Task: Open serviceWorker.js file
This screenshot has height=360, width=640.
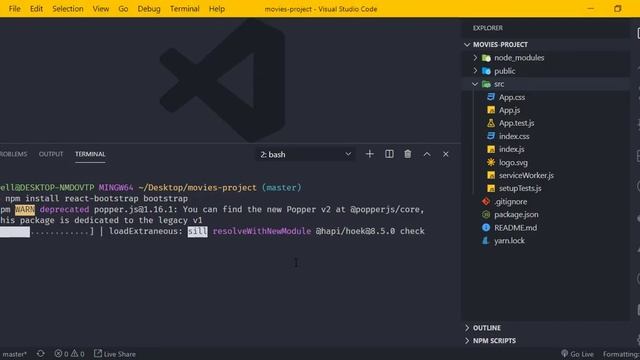Action: pos(526,176)
